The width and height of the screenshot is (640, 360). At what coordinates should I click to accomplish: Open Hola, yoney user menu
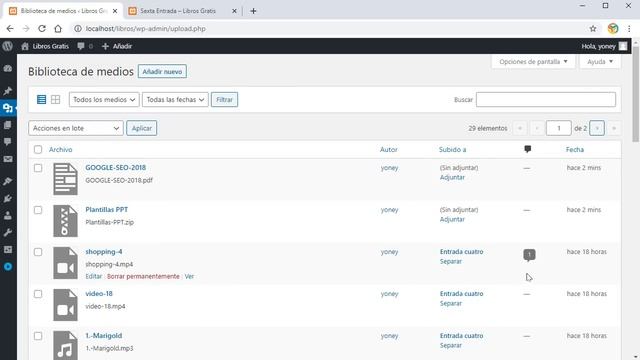pos(604,46)
